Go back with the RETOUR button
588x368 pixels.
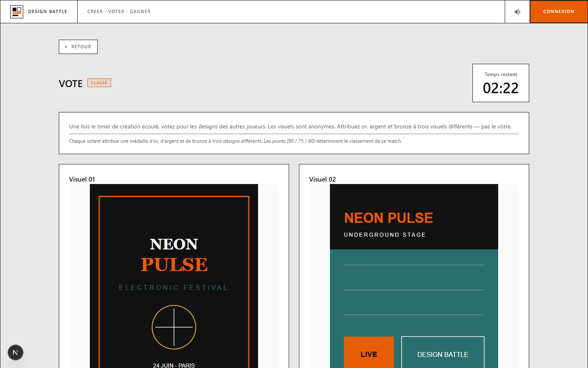click(78, 47)
